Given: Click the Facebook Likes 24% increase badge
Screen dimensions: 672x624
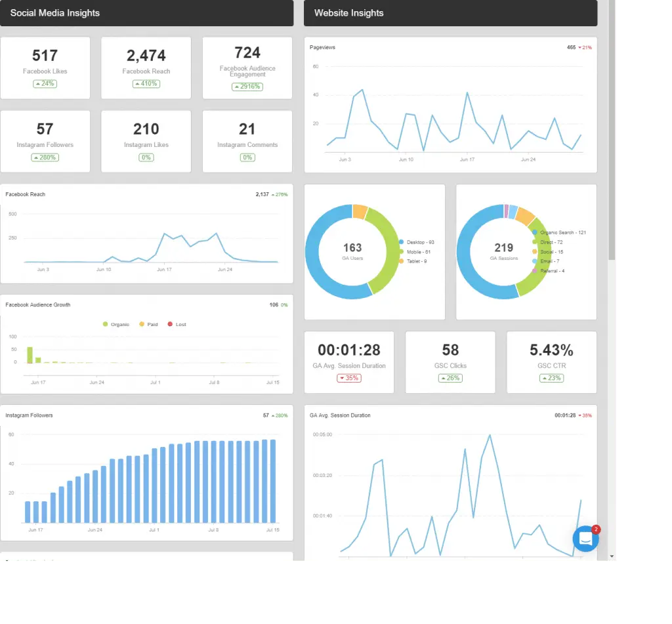Looking at the screenshot, I should coord(45,84).
